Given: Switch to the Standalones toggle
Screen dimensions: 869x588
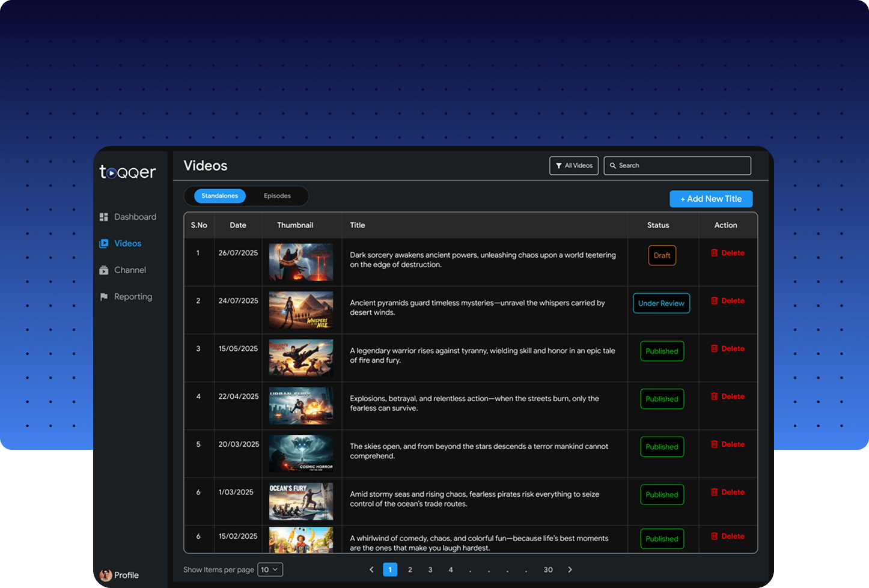Looking at the screenshot, I should coord(219,196).
